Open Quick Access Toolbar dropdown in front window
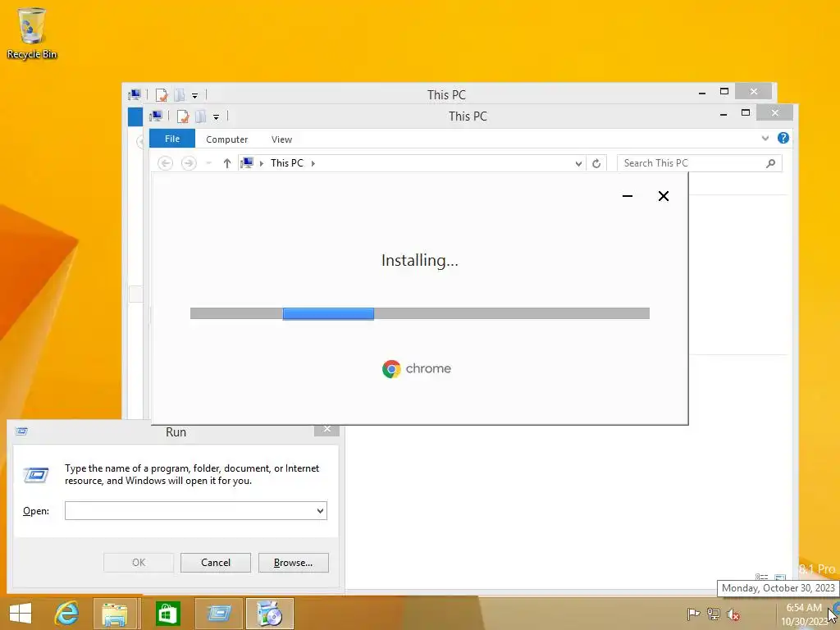 pyautogui.click(x=216, y=116)
